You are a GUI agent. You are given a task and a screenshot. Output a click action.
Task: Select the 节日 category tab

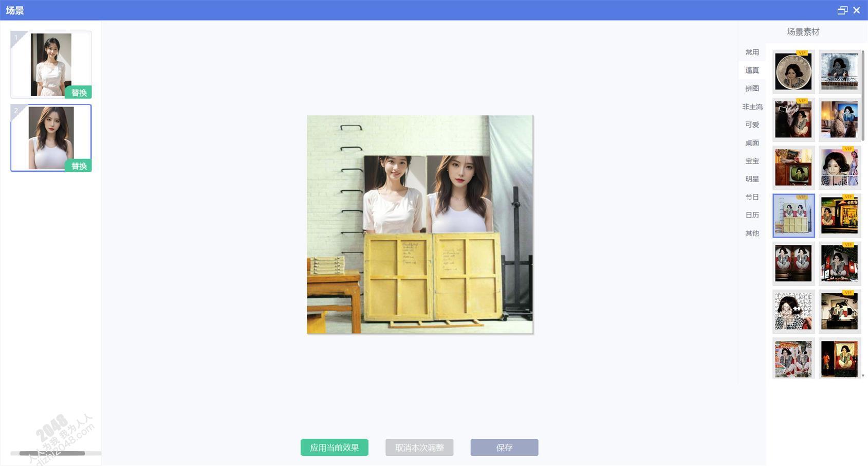click(752, 197)
